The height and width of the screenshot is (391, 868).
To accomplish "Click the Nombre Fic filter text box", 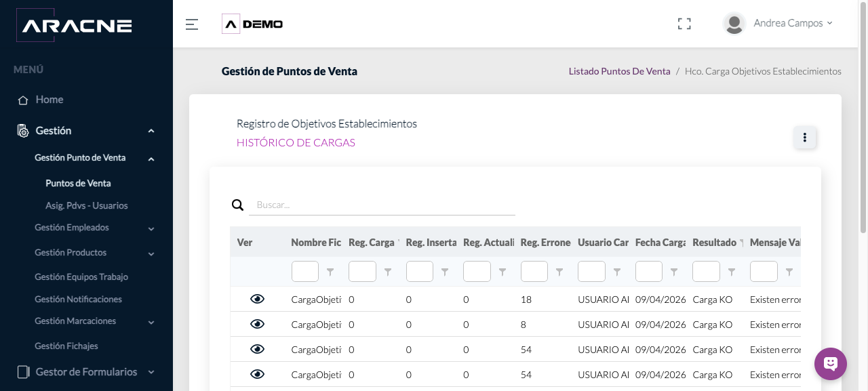I will tap(305, 272).
